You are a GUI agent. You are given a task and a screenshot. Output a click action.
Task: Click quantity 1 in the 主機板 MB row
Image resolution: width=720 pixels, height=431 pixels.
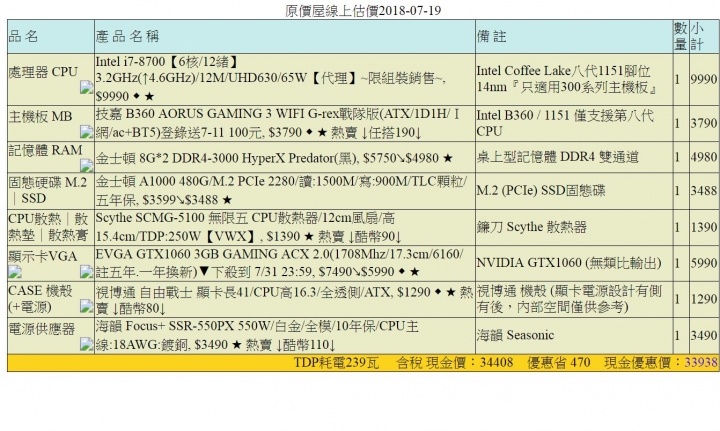click(x=677, y=123)
